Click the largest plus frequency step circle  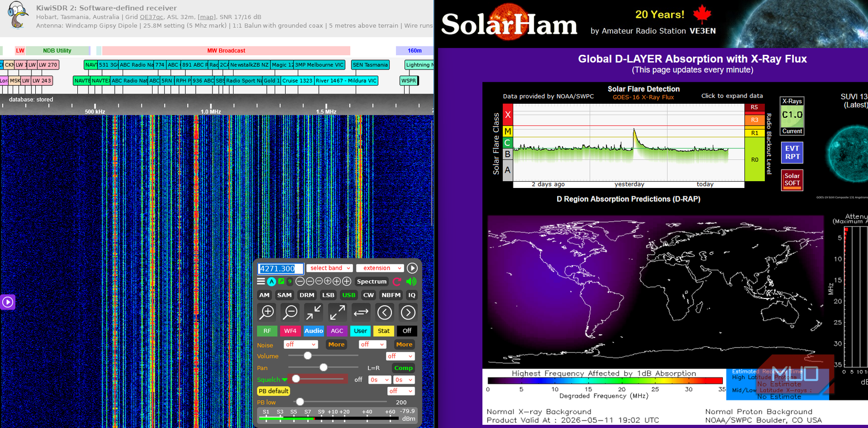pos(347,282)
